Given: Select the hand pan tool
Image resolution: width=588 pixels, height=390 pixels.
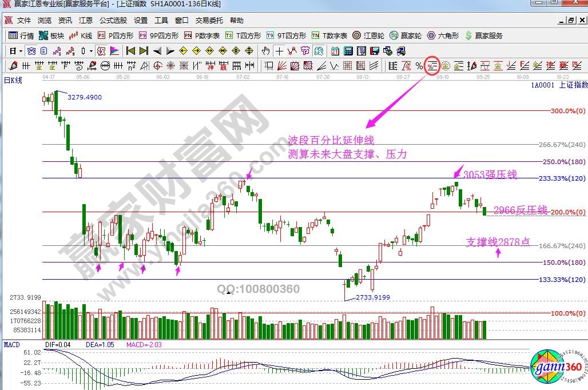Looking at the screenshot, I should coord(266,51).
